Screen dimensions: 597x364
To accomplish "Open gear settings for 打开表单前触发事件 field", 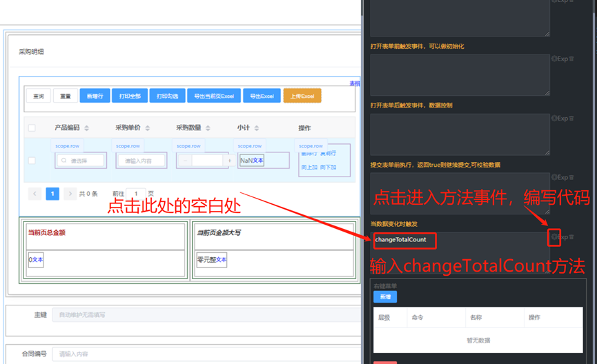I will click(554, 59).
